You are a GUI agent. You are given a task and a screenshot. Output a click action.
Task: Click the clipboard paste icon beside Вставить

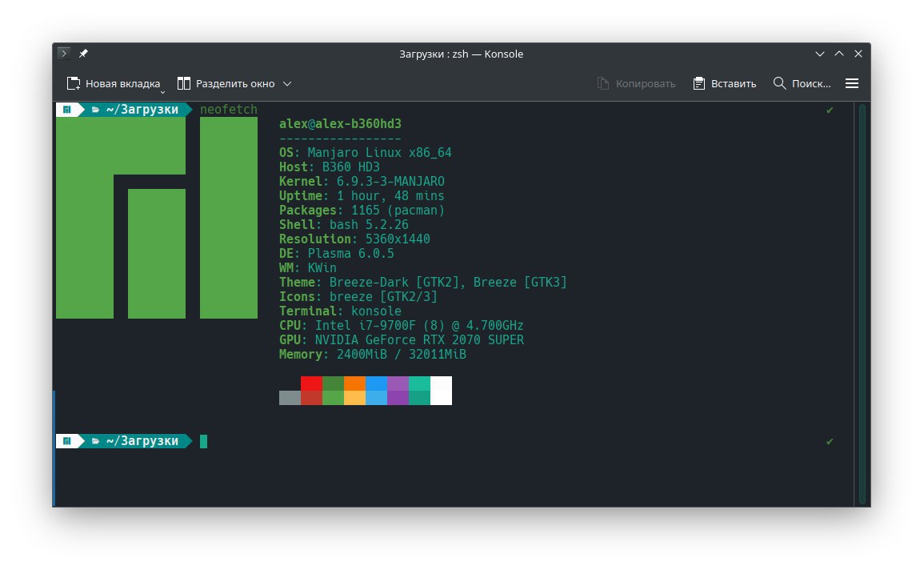[699, 84]
